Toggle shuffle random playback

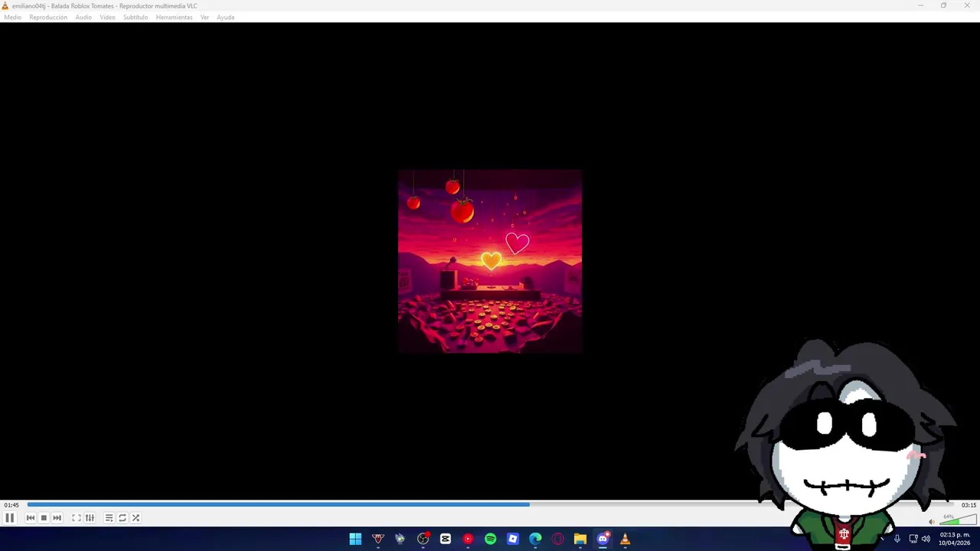click(x=136, y=518)
